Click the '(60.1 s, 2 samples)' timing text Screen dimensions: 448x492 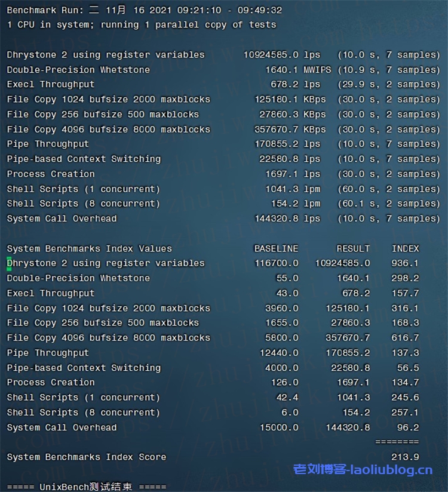[389, 204]
